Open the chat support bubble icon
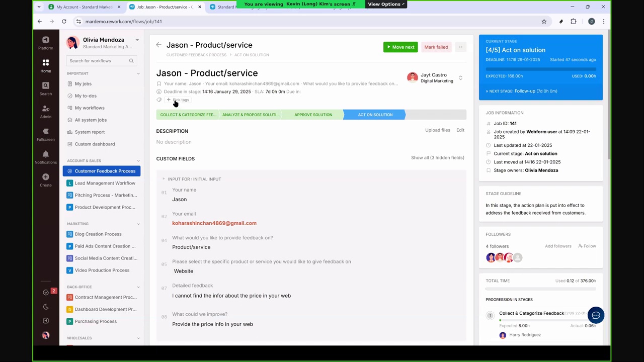Viewport: 644px width, 362px height. (x=596, y=315)
